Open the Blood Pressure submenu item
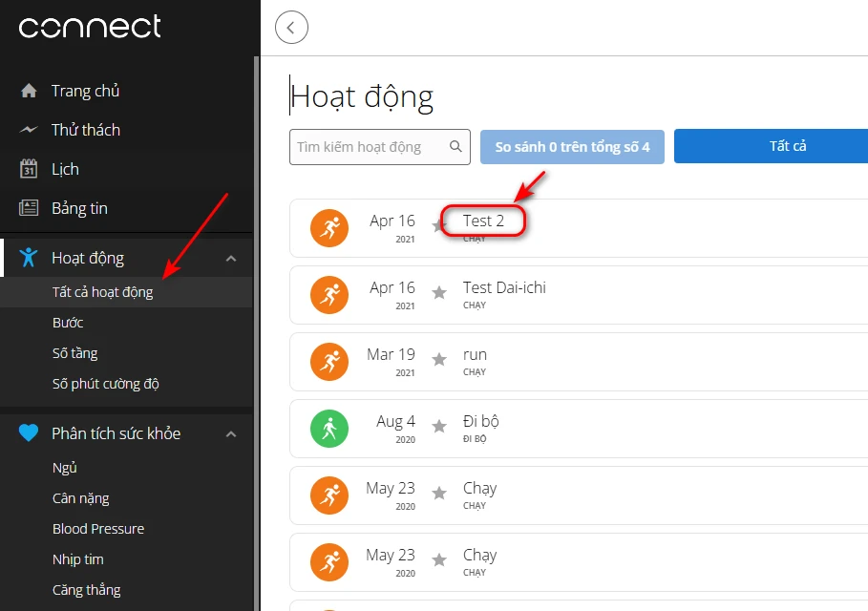This screenshot has width=868, height=611. pos(98,529)
